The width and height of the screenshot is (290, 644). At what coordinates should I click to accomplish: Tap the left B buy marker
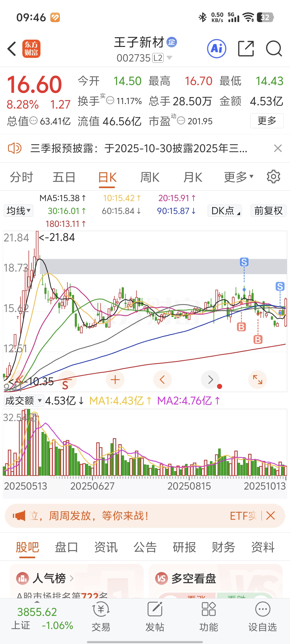pos(241,327)
